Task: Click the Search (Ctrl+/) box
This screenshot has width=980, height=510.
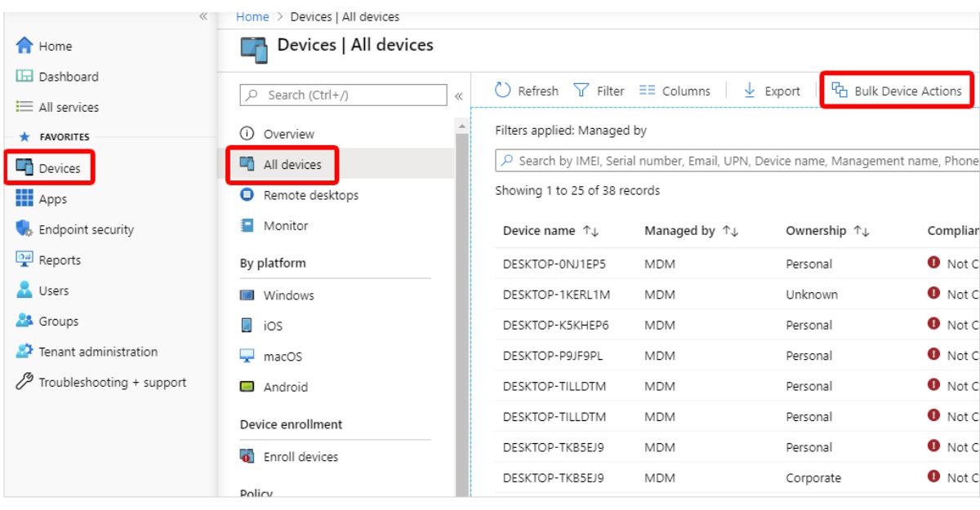Action: point(344,95)
